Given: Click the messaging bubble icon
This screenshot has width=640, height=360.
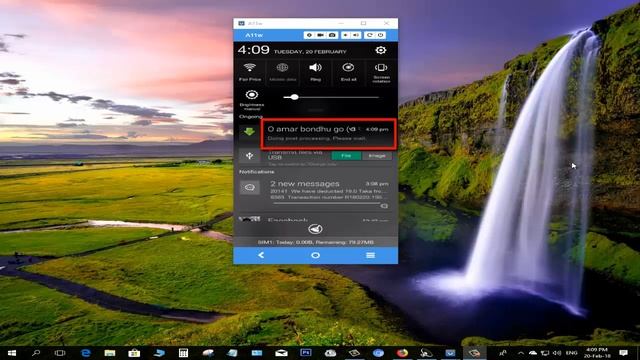Looking at the screenshot, I should tap(250, 187).
